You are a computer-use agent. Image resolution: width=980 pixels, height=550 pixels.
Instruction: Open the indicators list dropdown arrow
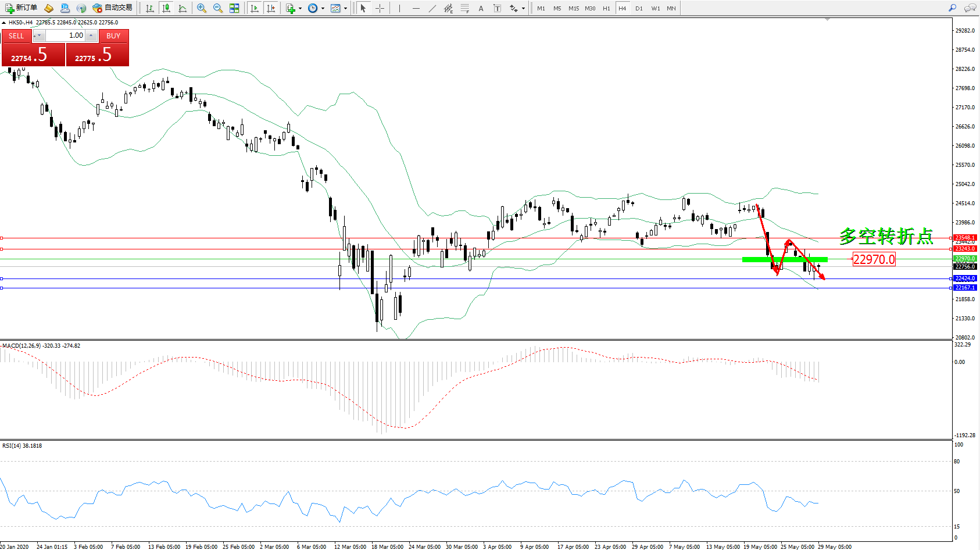pos(300,8)
